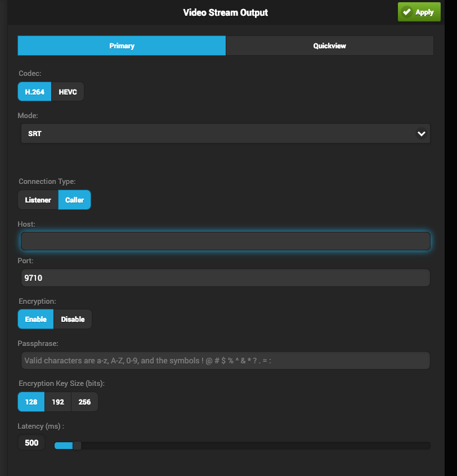The image size is (457, 476).
Task: Click into the Host input field
Action: coord(225,241)
